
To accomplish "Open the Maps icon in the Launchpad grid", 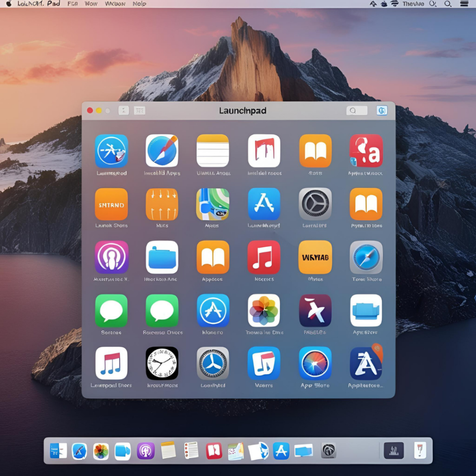I will (x=212, y=205).
